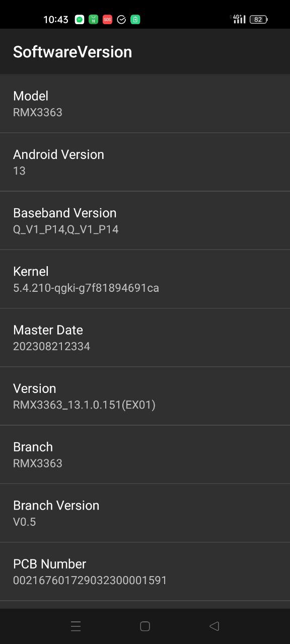290x644 pixels.
Task: Tap the SoftwareVersion page title
Action: coord(72,52)
